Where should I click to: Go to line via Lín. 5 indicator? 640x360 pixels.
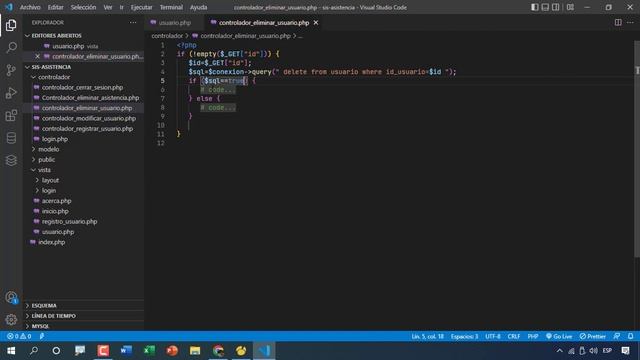click(x=427, y=336)
